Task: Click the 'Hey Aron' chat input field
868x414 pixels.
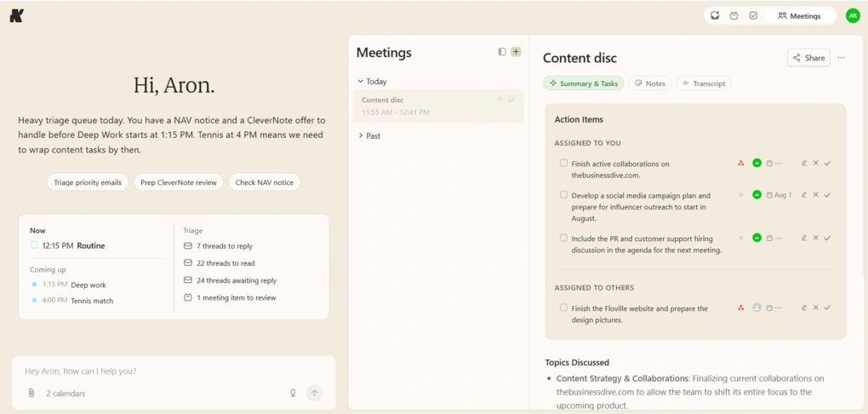Action: pos(174,371)
